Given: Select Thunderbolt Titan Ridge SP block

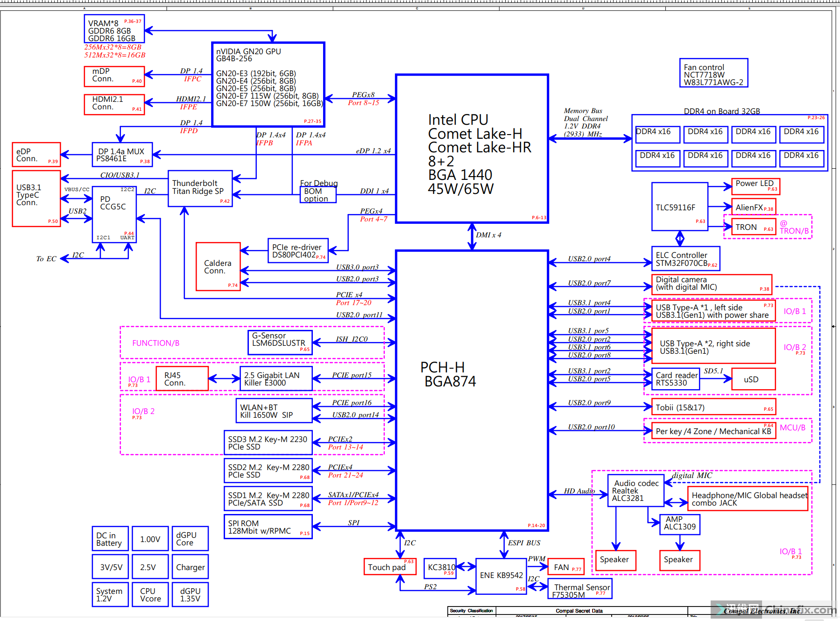Looking at the screenshot, I should [x=200, y=188].
